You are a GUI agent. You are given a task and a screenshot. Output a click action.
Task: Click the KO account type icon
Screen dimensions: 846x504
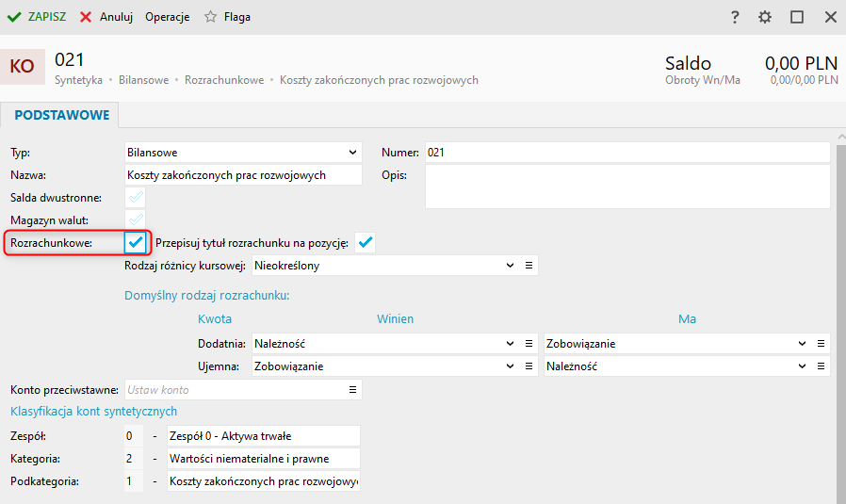22,66
